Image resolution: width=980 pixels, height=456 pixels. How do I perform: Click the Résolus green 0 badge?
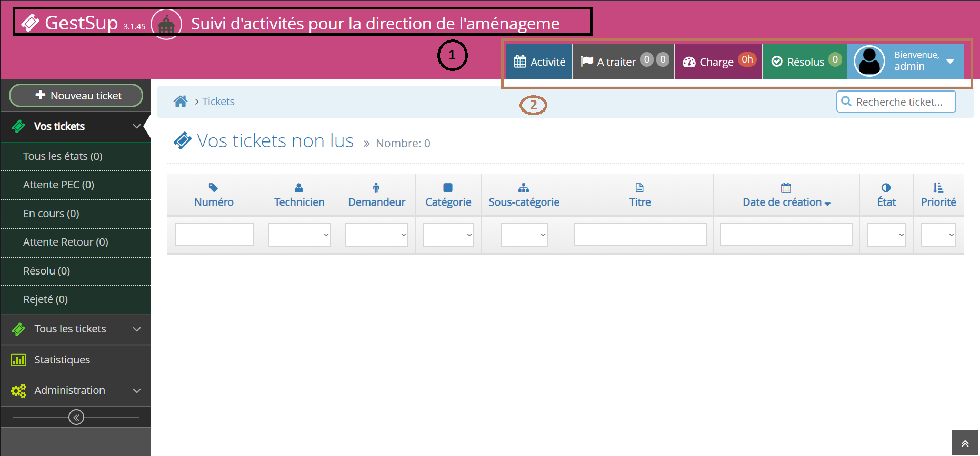(x=835, y=59)
